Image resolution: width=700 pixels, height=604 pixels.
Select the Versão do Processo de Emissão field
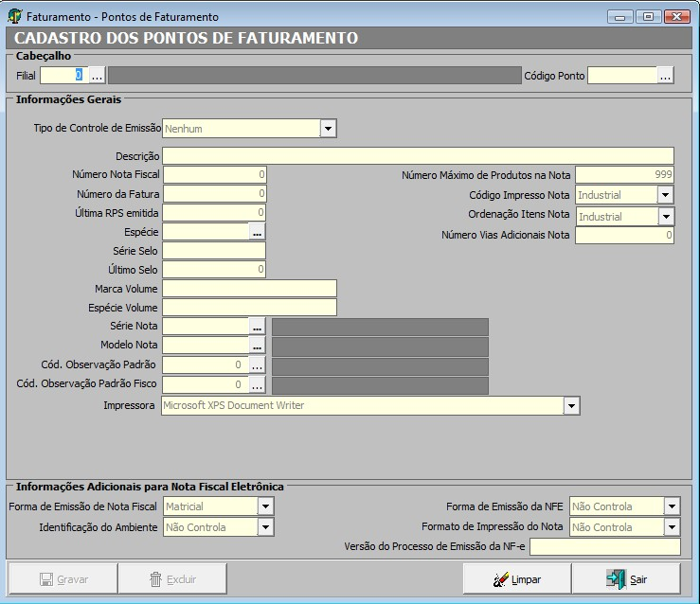tap(604, 547)
